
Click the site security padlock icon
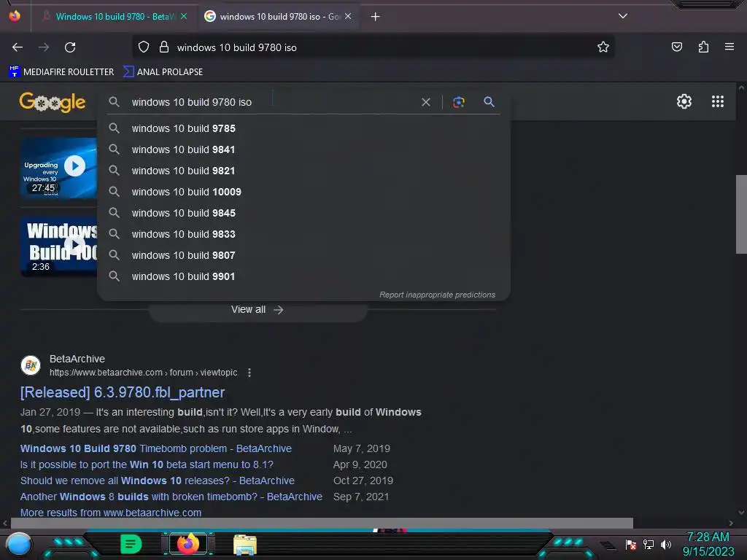164,47
